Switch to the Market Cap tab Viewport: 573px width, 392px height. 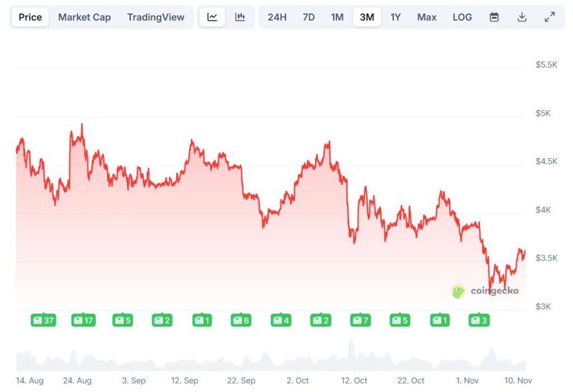pos(84,17)
